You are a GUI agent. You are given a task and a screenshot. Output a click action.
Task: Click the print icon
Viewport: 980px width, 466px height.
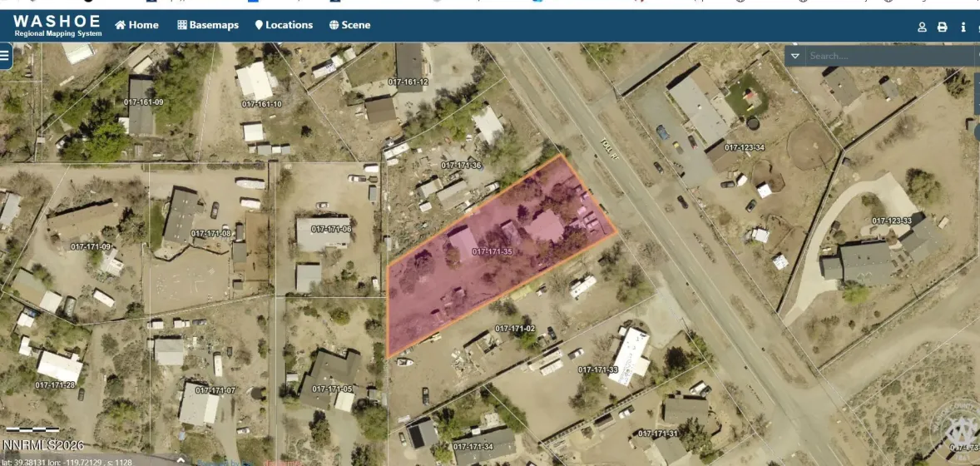(x=943, y=27)
